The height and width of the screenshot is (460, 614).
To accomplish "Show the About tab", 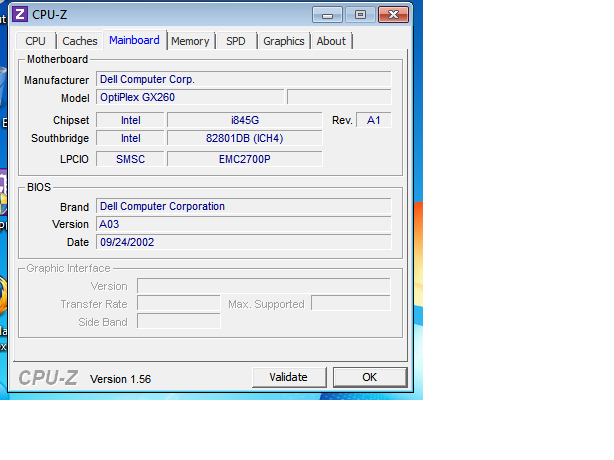I will click(331, 41).
